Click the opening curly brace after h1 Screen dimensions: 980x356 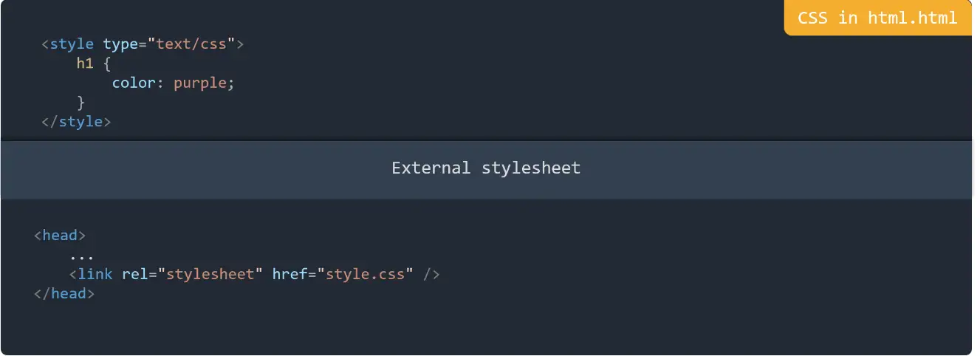(107, 64)
